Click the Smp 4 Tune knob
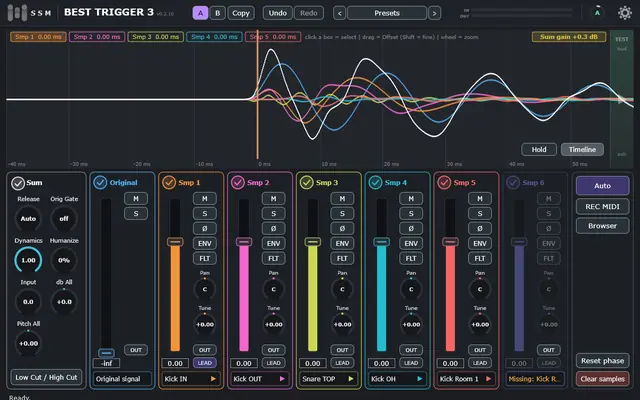 [411, 324]
